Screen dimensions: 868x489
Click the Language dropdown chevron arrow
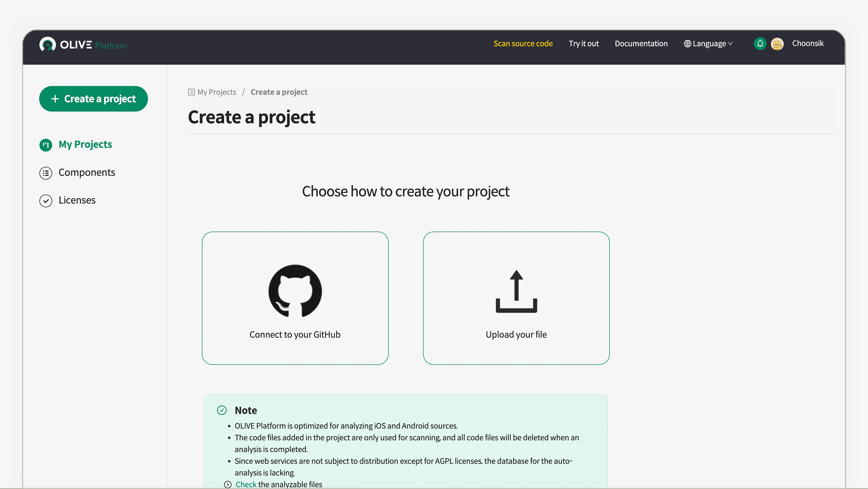pyautogui.click(x=730, y=44)
